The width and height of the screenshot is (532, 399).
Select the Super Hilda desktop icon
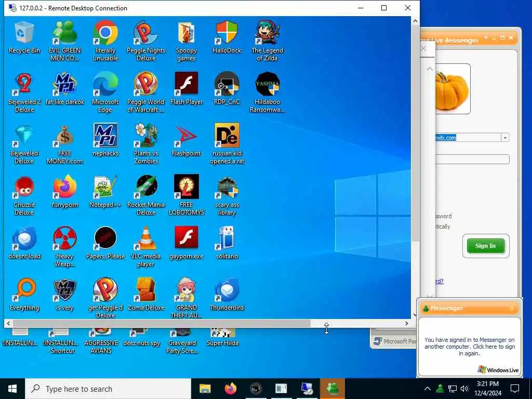[222, 338]
